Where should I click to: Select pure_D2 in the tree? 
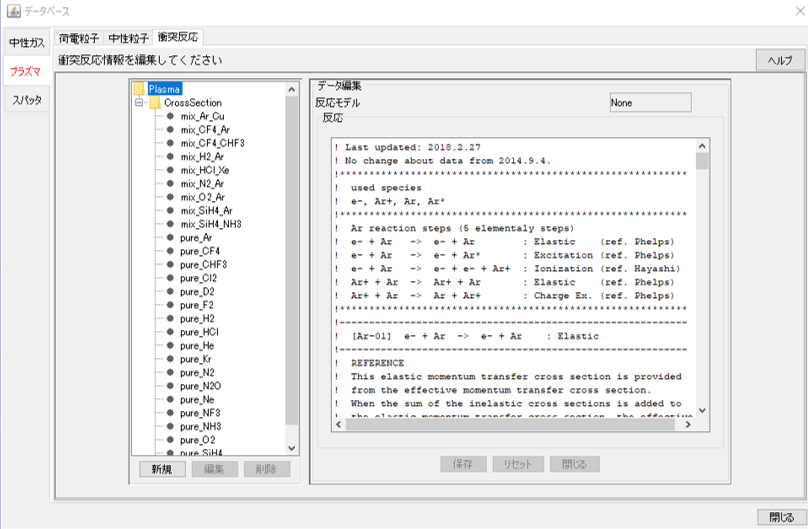click(x=197, y=292)
